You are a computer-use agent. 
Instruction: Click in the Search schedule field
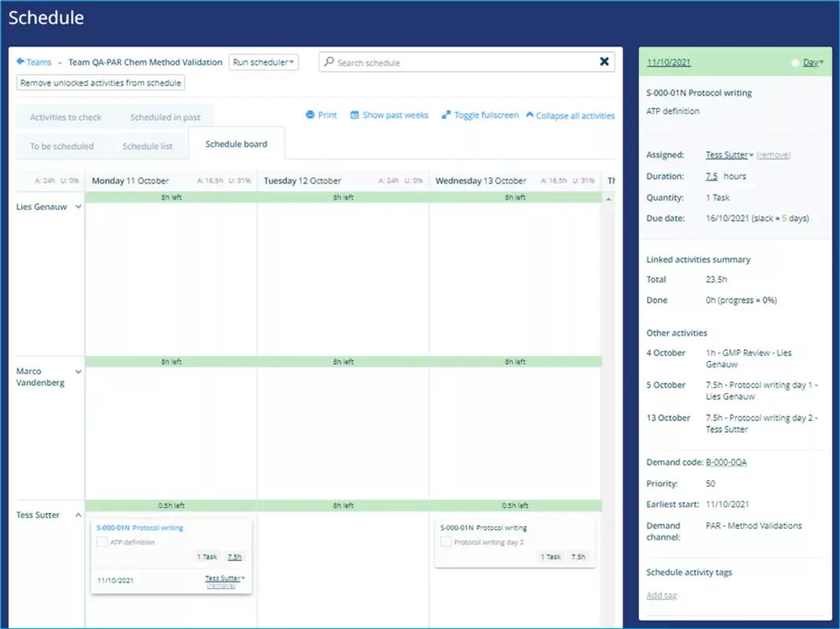(x=466, y=62)
